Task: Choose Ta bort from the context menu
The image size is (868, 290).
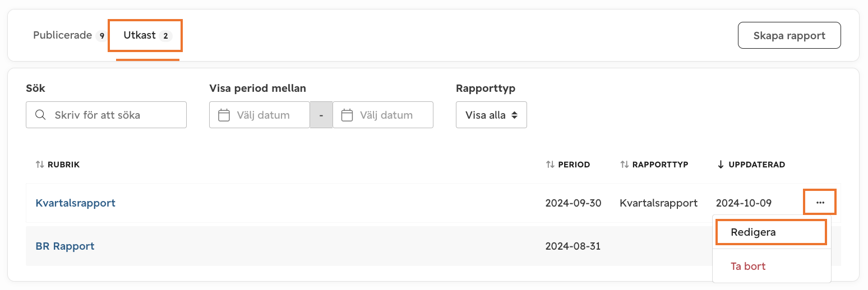Action: [x=748, y=266]
